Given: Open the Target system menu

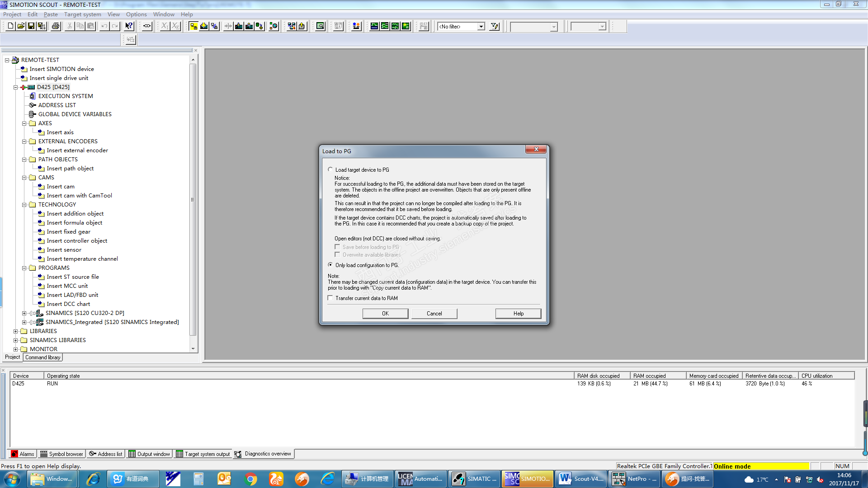Looking at the screenshot, I should 82,14.
